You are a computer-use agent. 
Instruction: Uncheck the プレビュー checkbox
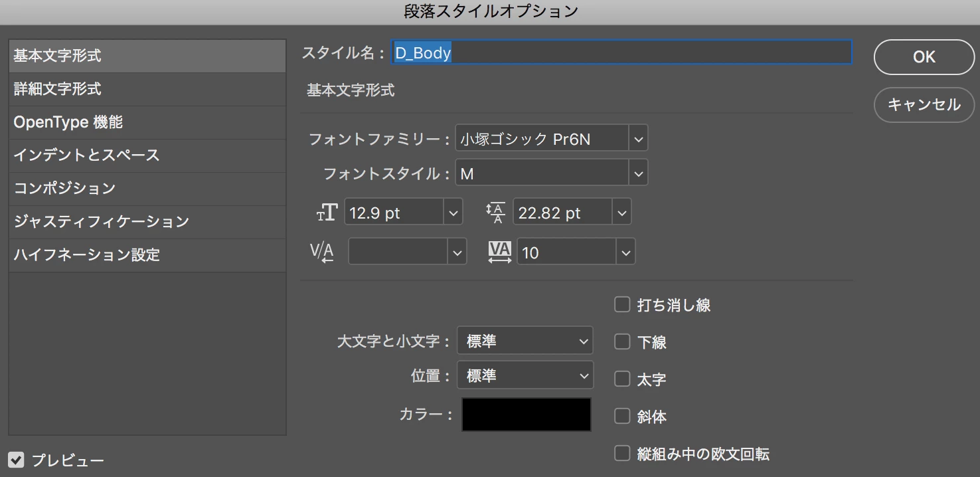(x=17, y=459)
